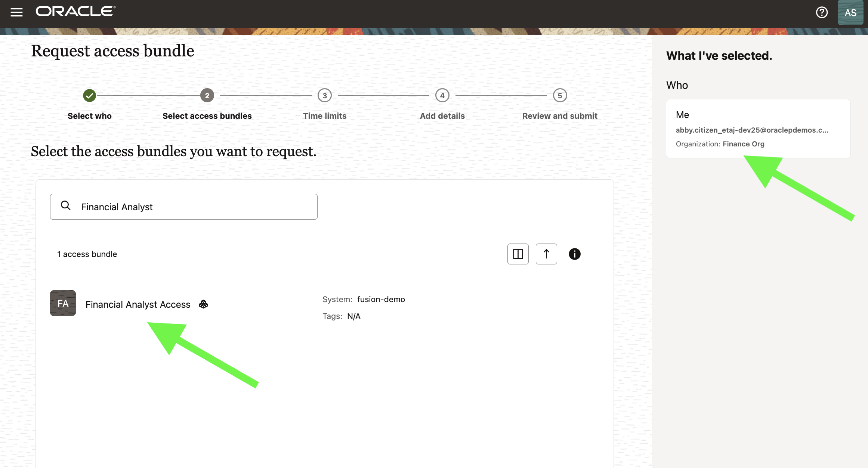Click the truncated abby.citizen email address
Viewport: 868px width, 468px height.
click(752, 130)
